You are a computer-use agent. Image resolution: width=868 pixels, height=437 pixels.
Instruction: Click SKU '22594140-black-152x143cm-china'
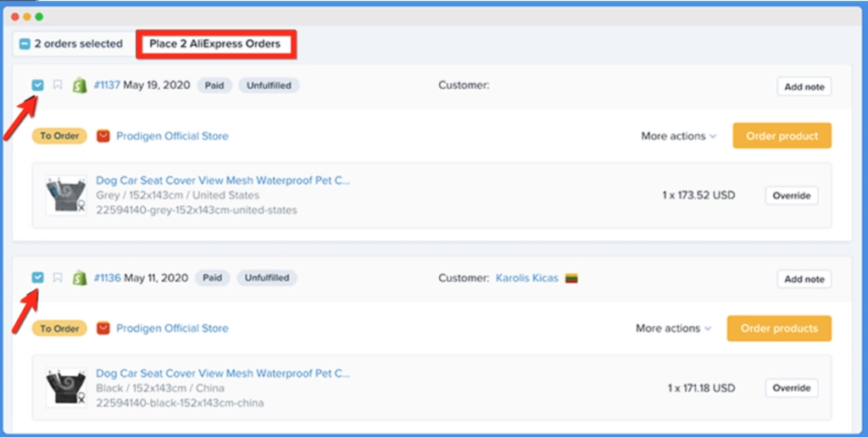[x=180, y=403]
